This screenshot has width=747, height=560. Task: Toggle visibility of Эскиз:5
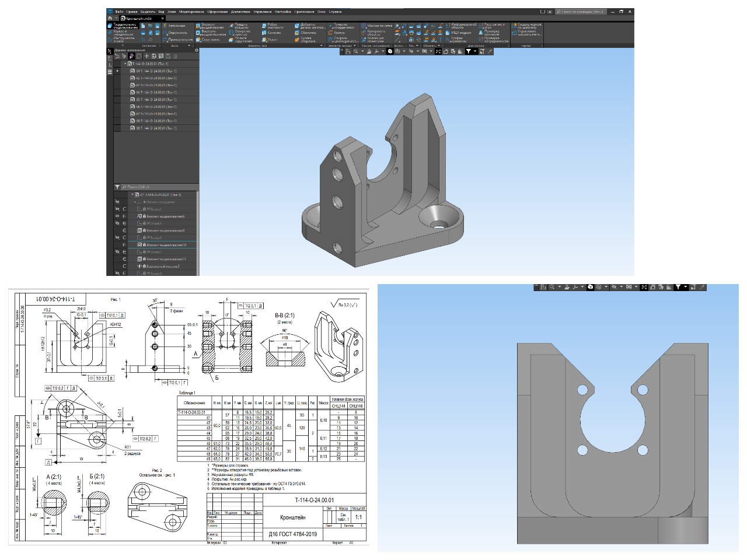click(x=117, y=223)
